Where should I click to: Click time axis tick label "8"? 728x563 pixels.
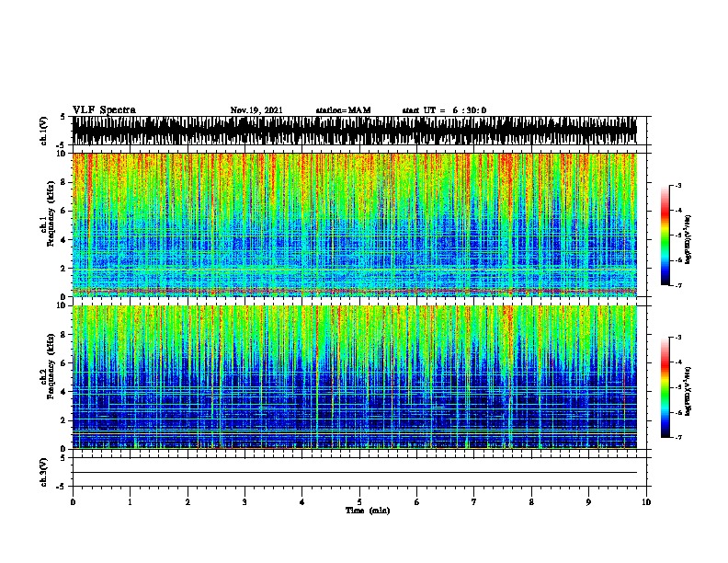click(x=531, y=502)
